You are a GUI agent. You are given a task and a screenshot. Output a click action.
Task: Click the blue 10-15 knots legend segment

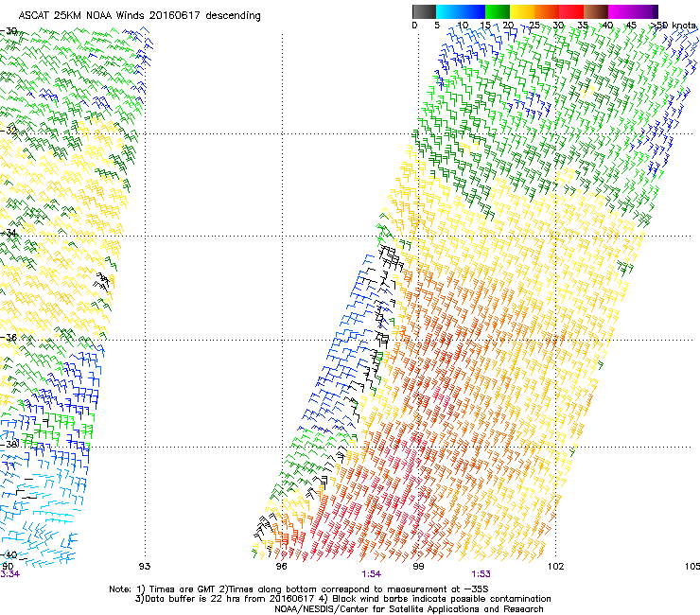473,11
